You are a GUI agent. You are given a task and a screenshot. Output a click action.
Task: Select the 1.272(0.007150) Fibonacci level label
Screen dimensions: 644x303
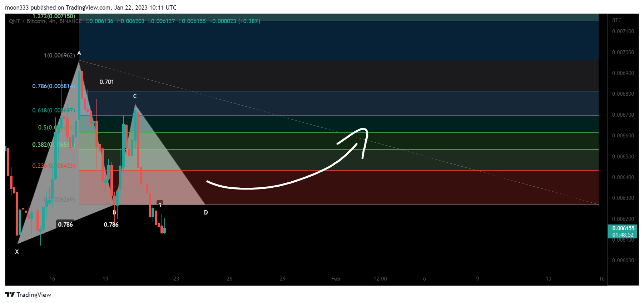[x=54, y=16]
